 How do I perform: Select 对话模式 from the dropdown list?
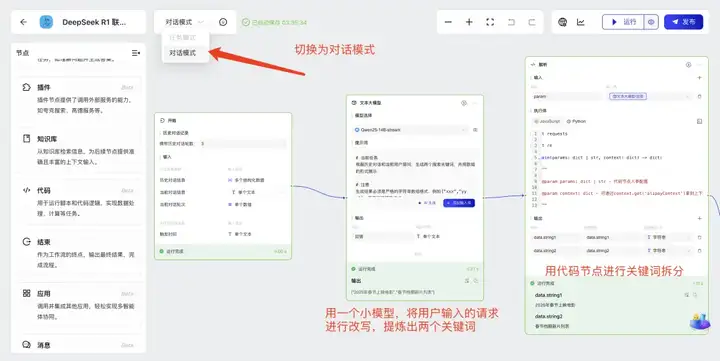(182, 53)
